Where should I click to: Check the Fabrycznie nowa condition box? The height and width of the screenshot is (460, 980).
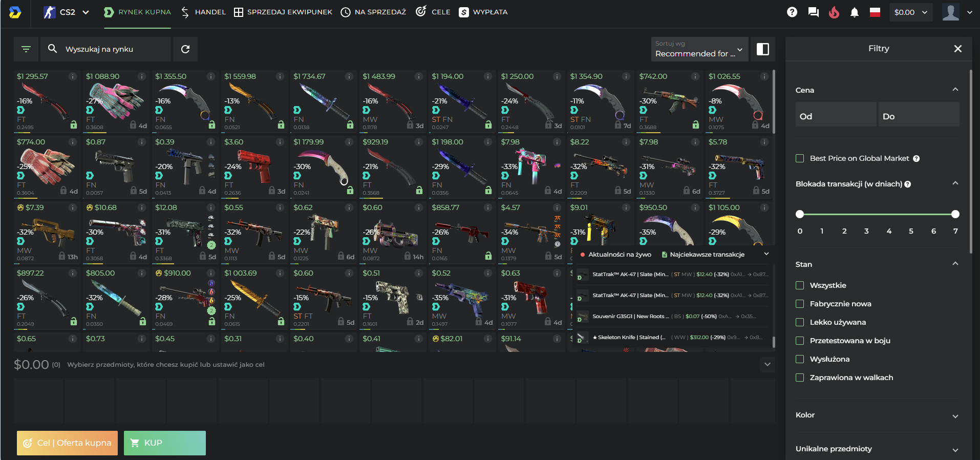800,304
